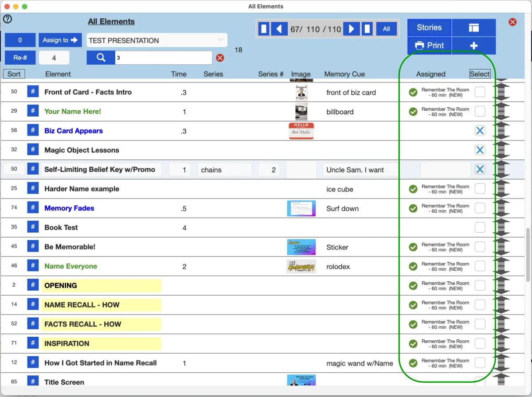This screenshot has width=532, height=397.
Task: Click the Print button
Action: [429, 45]
